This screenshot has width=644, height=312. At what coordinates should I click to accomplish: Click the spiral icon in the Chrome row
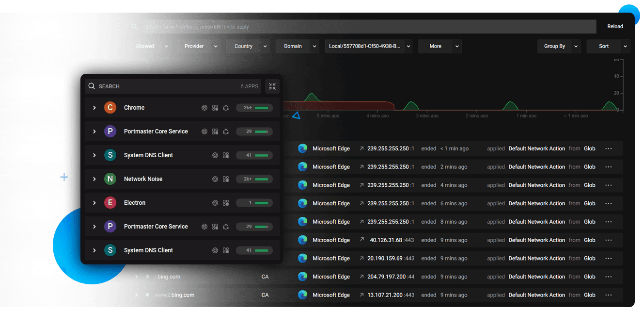tap(204, 108)
